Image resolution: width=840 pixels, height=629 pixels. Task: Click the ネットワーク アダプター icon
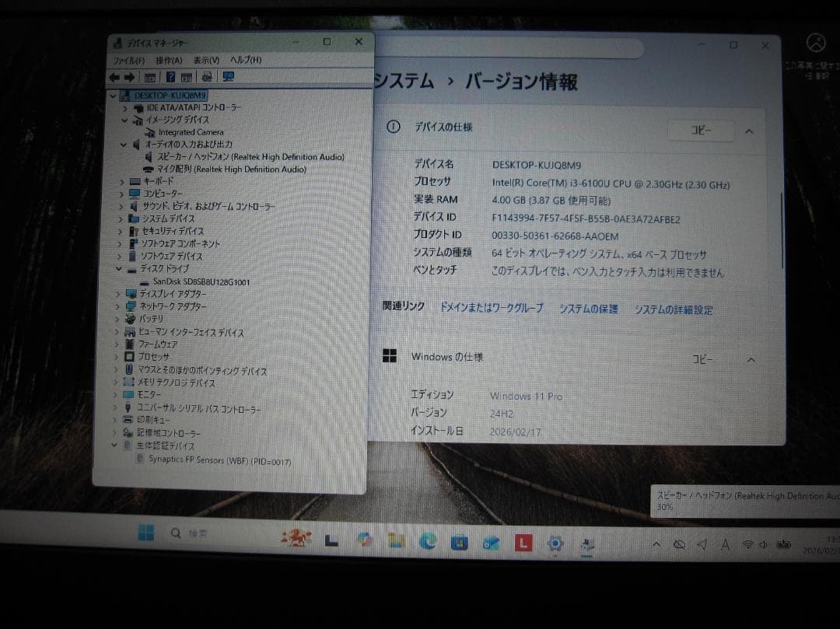(131, 306)
